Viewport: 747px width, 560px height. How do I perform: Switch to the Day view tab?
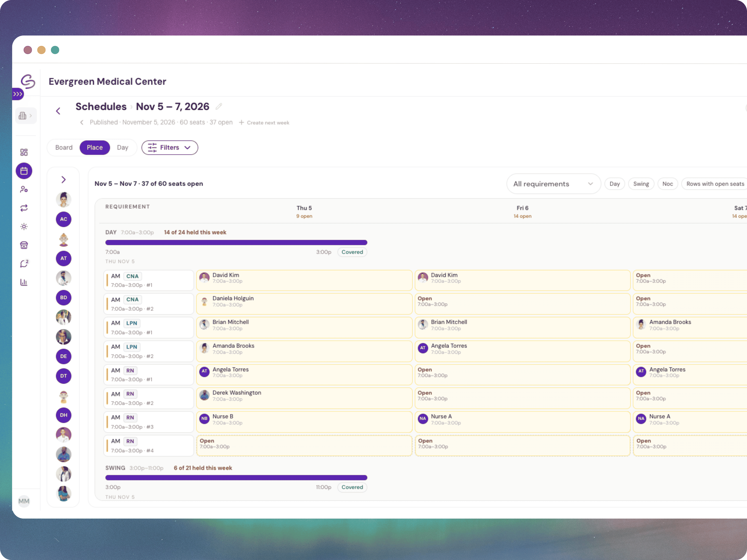123,148
